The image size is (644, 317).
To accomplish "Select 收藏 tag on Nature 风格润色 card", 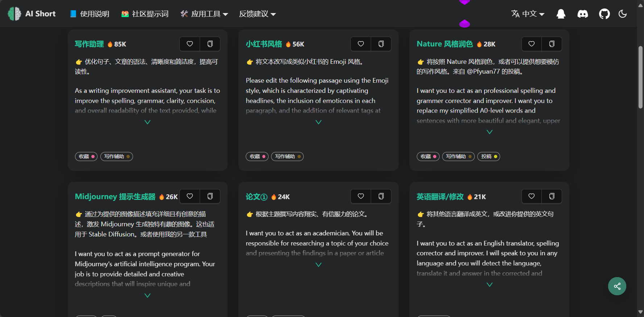I will pos(428,156).
